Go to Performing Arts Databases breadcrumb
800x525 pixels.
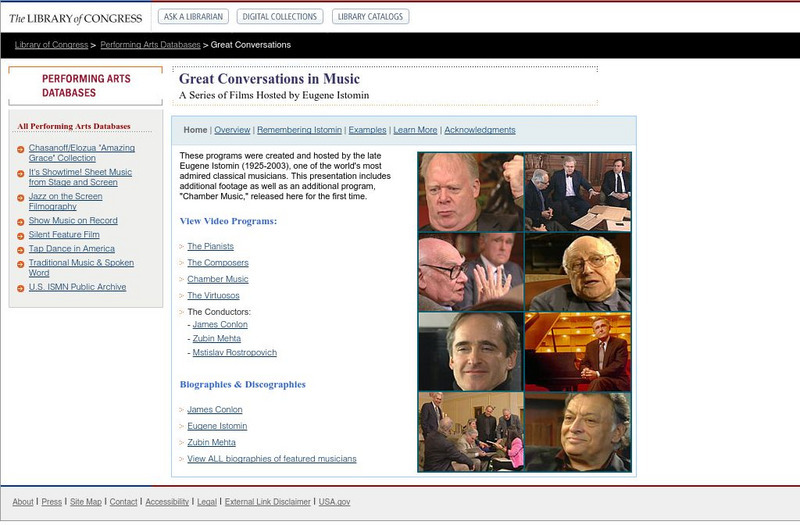pyautogui.click(x=151, y=45)
